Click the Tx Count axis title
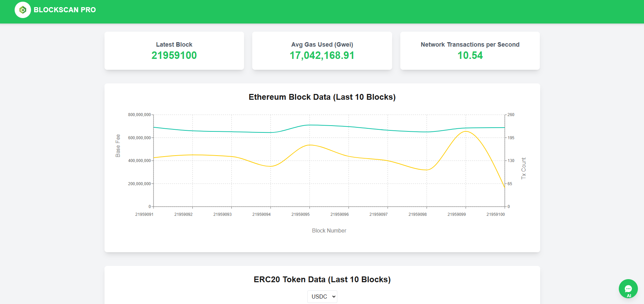 click(x=524, y=168)
